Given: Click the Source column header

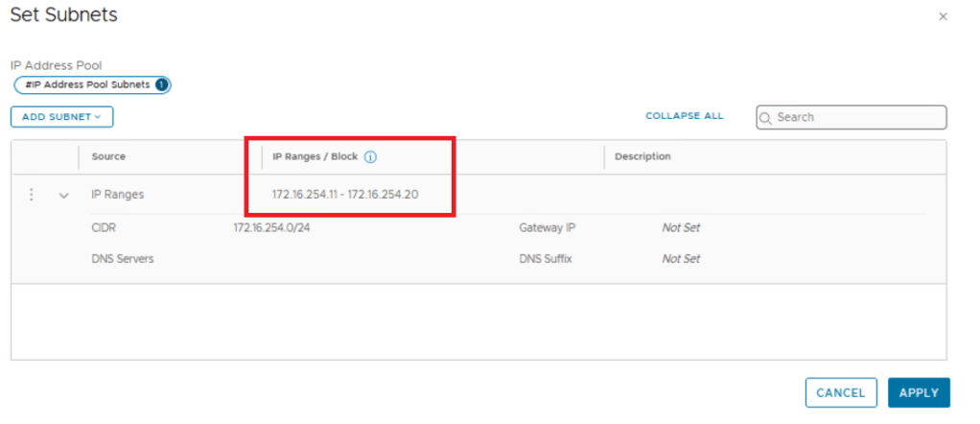Looking at the screenshot, I should pyautogui.click(x=108, y=156).
